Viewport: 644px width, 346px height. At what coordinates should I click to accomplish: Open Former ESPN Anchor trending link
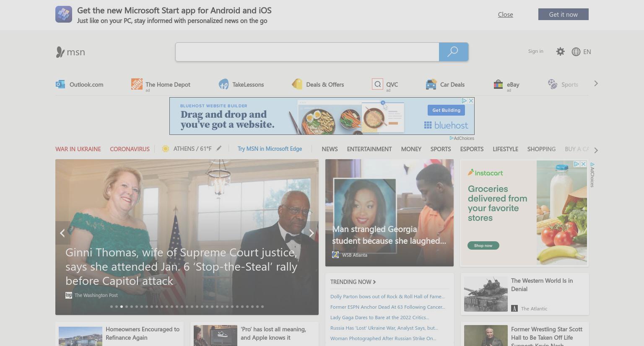click(x=388, y=307)
